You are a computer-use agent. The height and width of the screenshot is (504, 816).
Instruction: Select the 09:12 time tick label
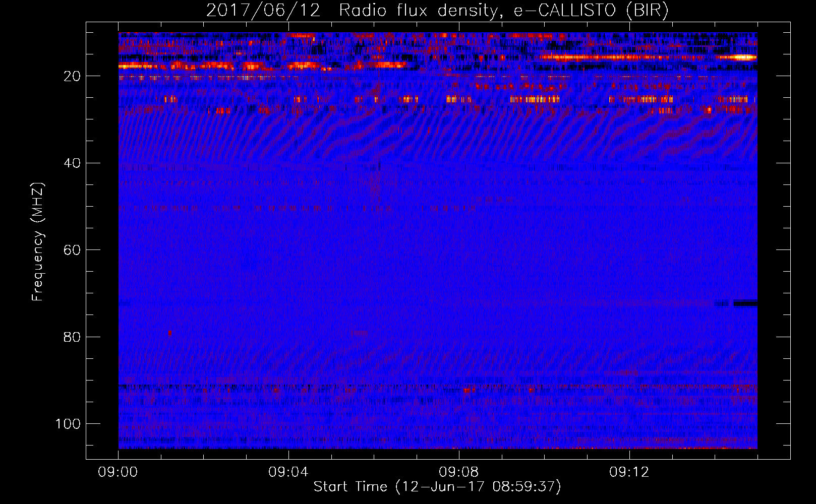(629, 472)
